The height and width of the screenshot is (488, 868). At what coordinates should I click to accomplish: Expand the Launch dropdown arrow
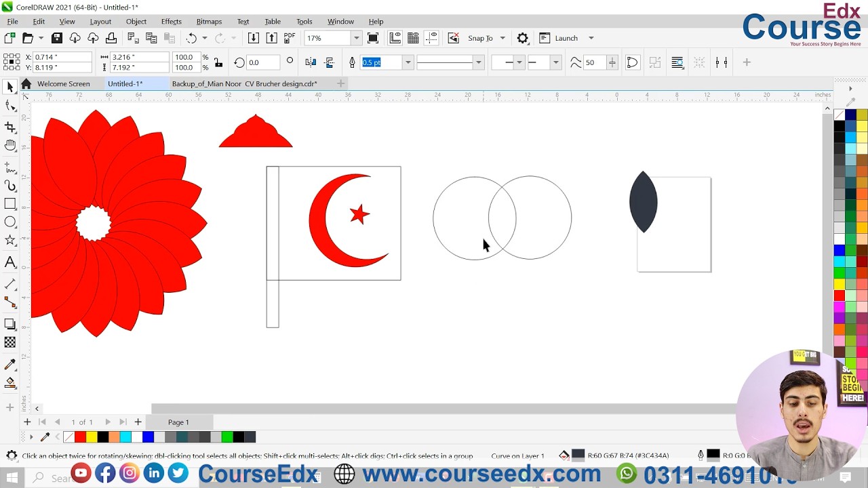[x=591, y=38]
